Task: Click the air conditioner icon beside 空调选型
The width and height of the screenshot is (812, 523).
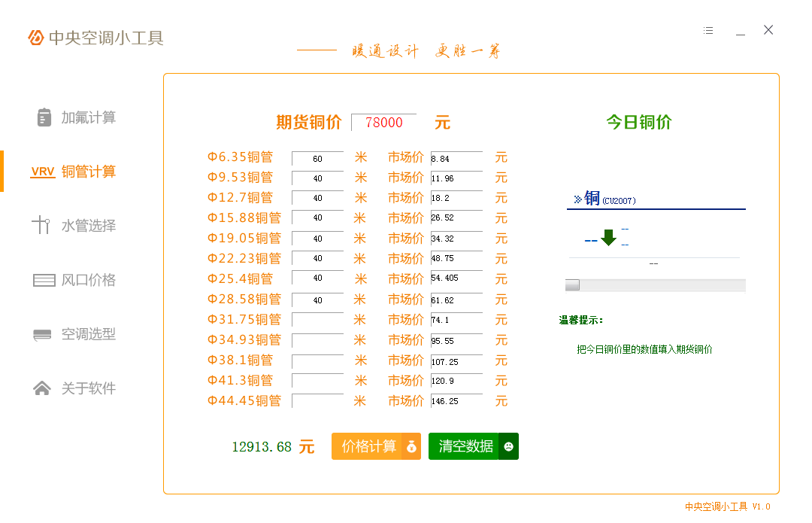Action: 42,334
